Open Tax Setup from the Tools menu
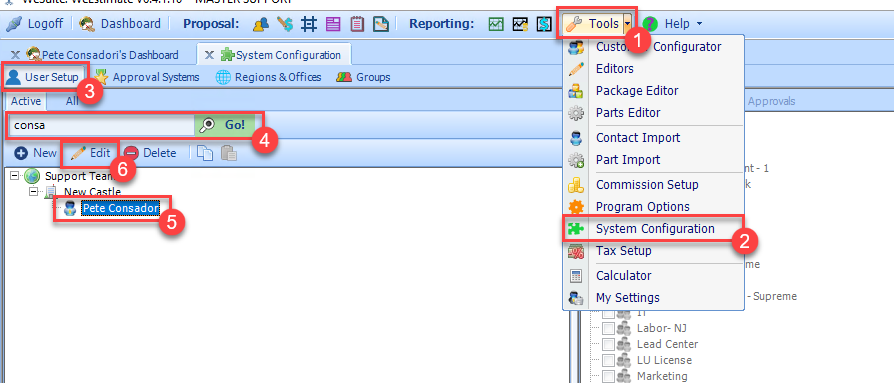894x383 pixels. click(x=623, y=251)
